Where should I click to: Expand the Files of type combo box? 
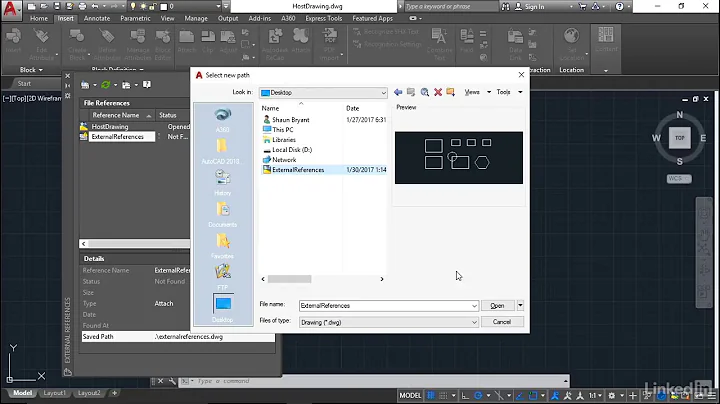click(x=474, y=322)
